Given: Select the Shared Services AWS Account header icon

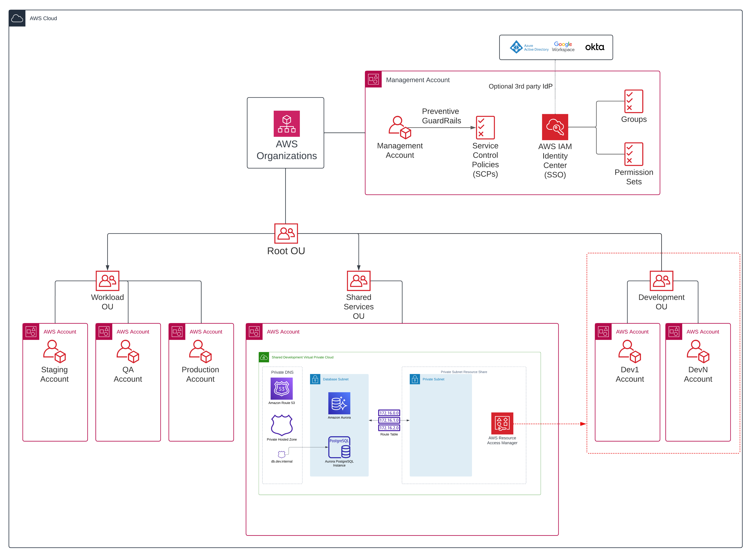Looking at the screenshot, I should pos(254,332).
